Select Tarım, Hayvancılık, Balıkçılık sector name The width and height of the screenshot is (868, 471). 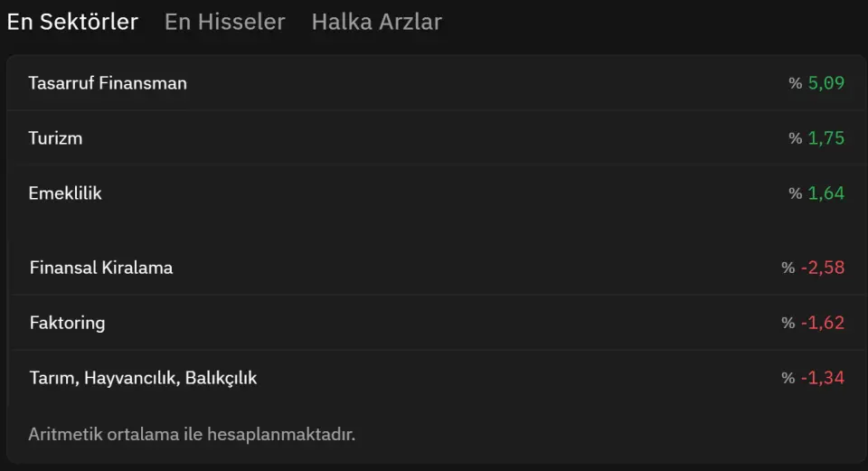(143, 378)
